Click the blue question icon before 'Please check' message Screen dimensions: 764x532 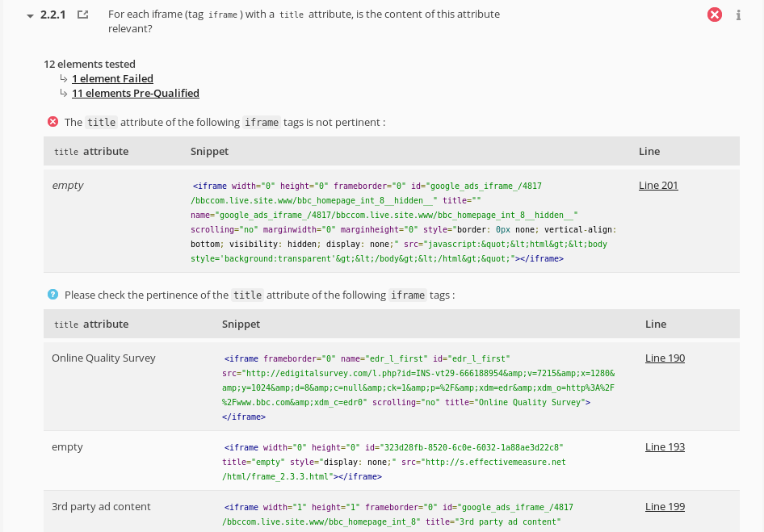click(52, 295)
